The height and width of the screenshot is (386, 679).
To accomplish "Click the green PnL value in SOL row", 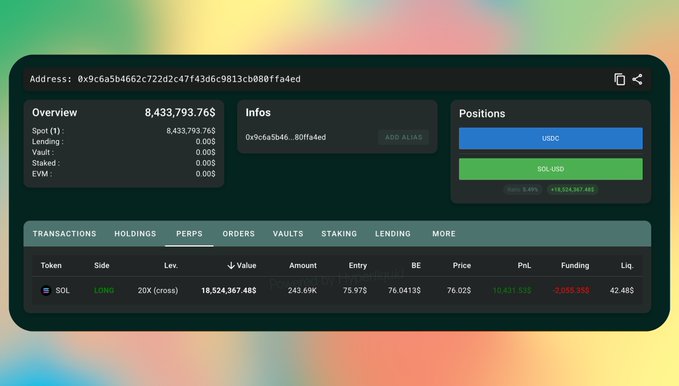I will pos(512,291).
